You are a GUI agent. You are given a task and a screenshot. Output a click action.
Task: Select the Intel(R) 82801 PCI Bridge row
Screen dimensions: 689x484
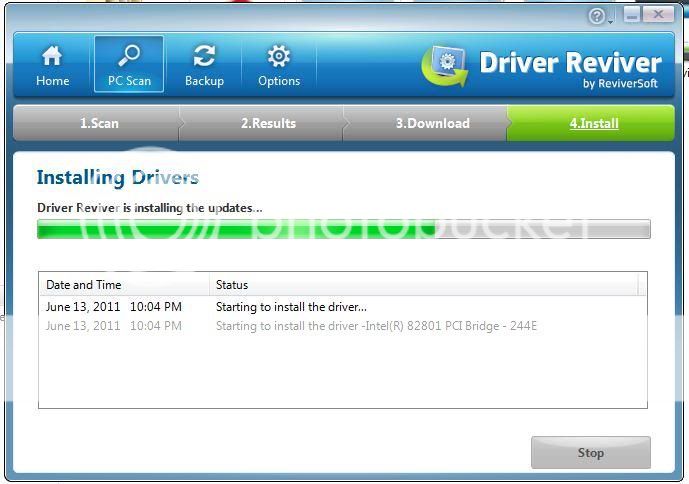click(x=343, y=326)
